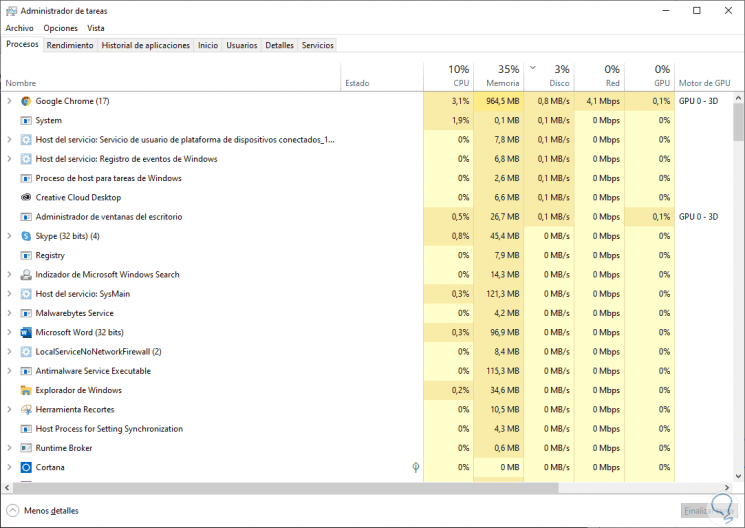Expand the Host del servicio: SysMain row
745x528 pixels.
[x=9, y=294]
